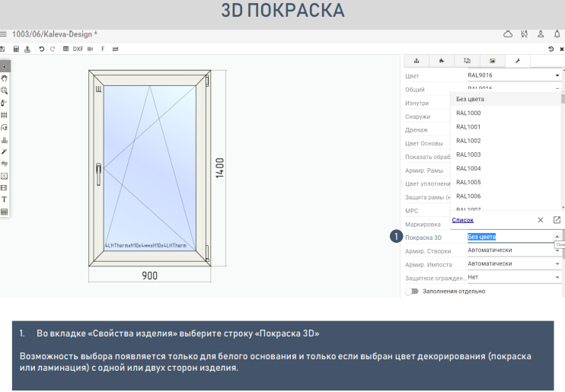Collapse the Покраска 3D dropdown arrow
This screenshot has width=565, height=392.
tap(557, 237)
